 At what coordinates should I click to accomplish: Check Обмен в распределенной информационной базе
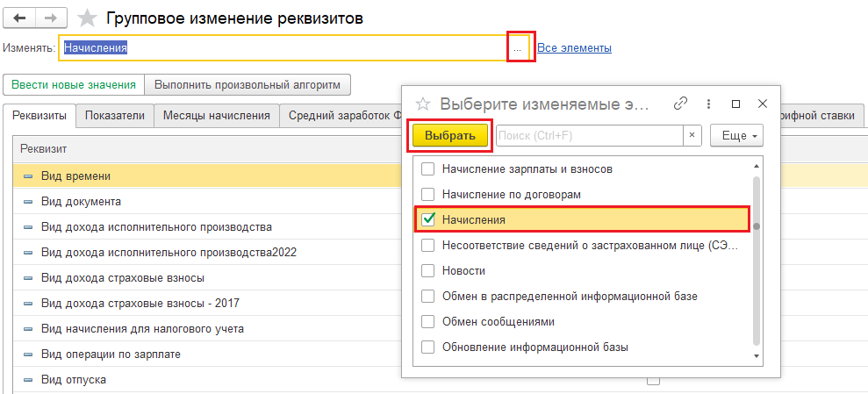tap(428, 297)
